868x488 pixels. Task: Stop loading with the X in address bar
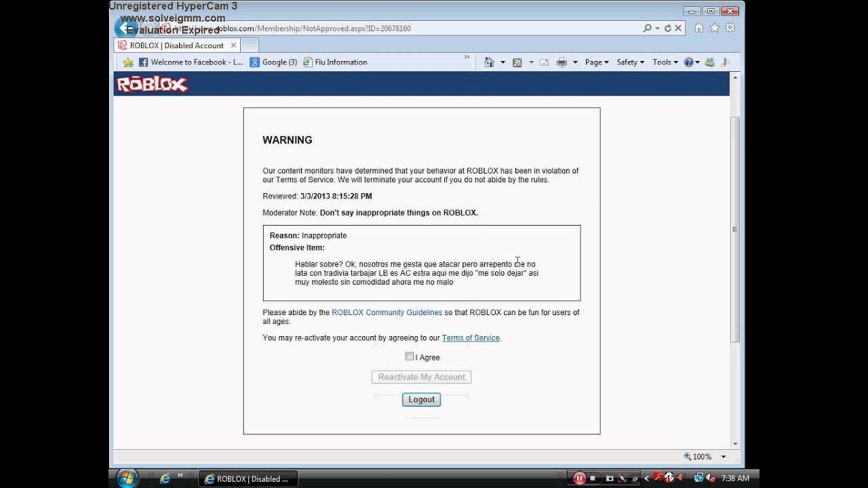[679, 28]
